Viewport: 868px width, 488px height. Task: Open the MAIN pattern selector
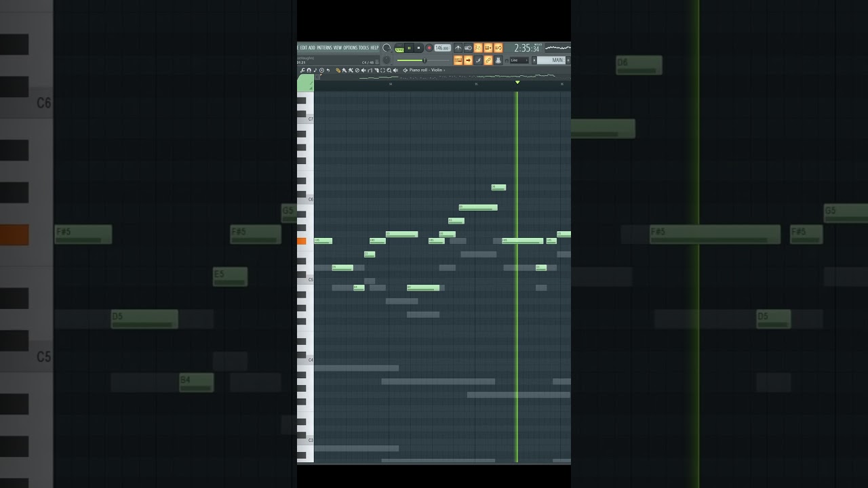point(551,60)
